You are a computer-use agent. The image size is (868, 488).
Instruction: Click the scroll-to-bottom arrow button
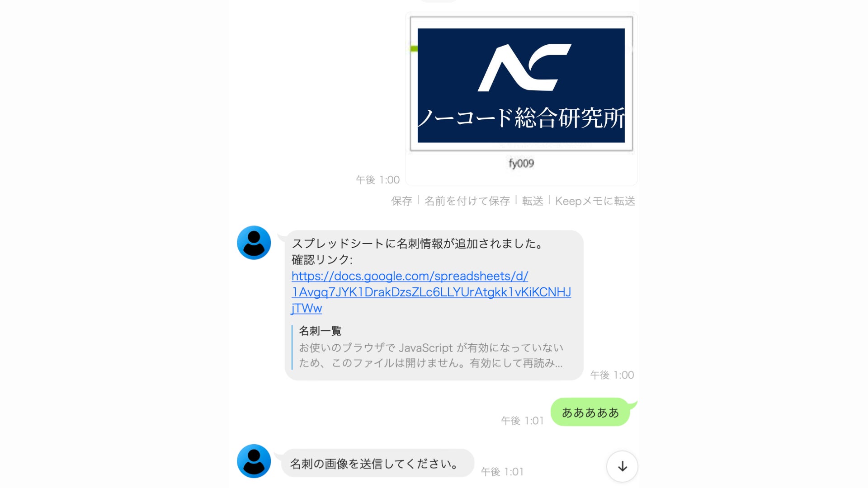point(622,466)
